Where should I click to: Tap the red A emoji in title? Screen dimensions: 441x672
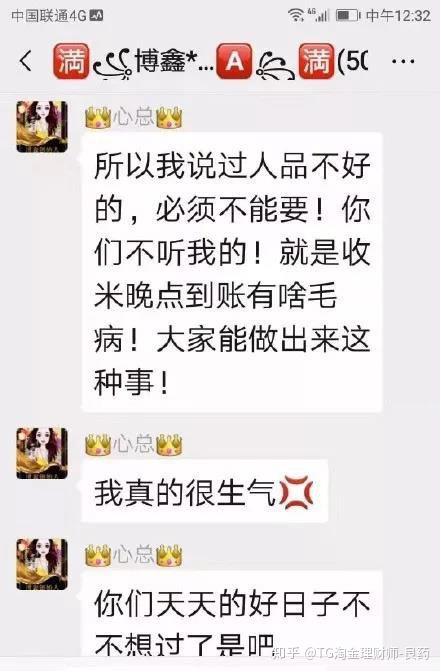click(x=234, y=61)
